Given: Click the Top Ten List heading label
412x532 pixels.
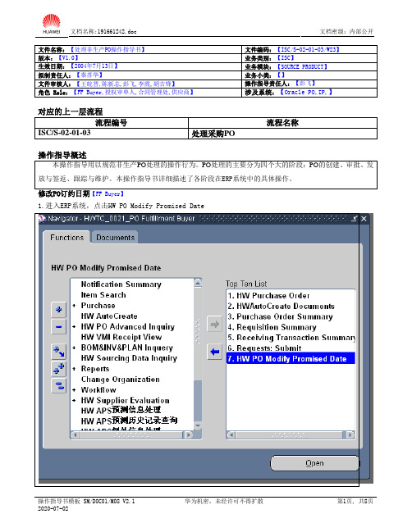Looking at the screenshot, I should [x=246, y=284].
